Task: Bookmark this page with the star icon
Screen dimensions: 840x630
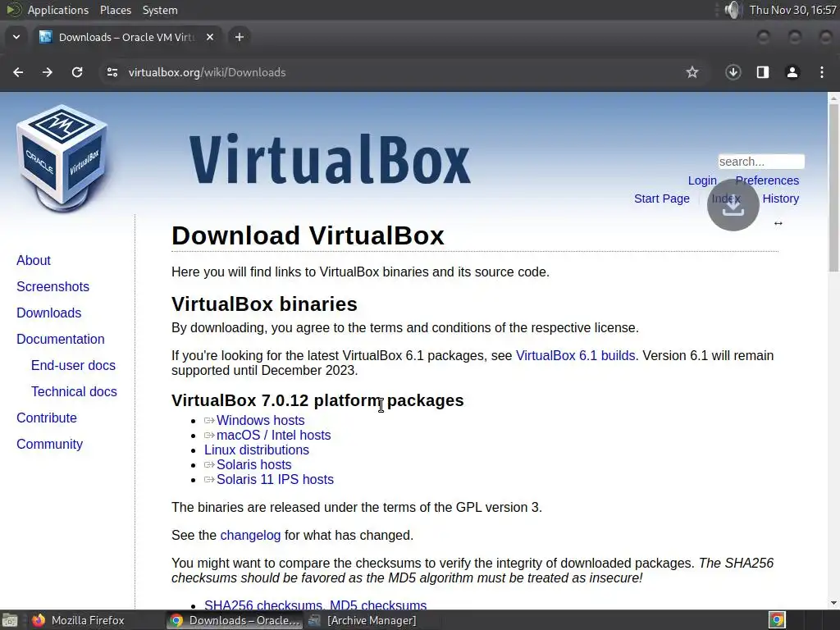Action: click(692, 72)
